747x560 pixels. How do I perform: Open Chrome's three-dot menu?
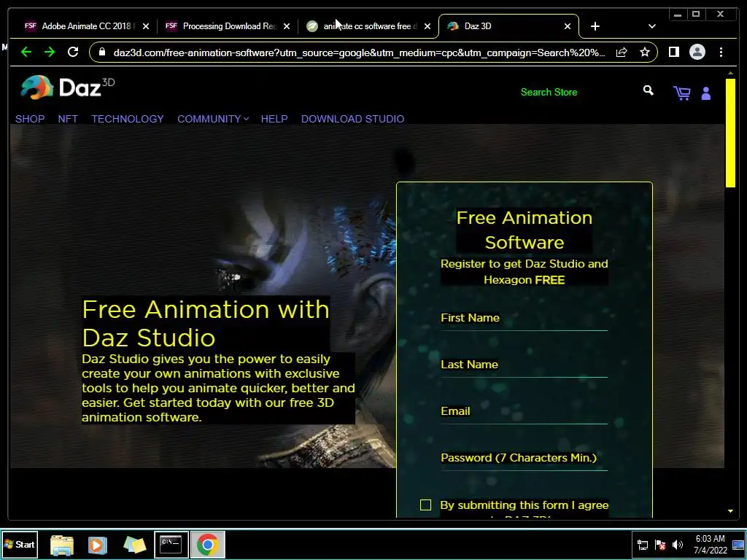pyautogui.click(x=721, y=52)
